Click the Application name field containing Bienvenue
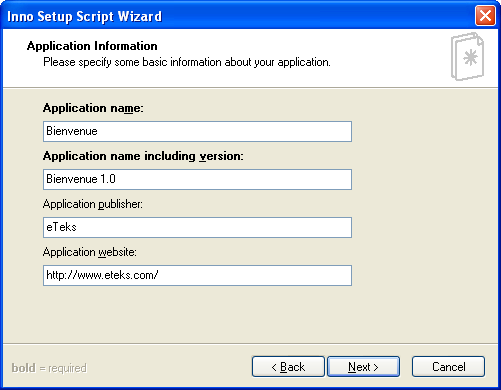The image size is (501, 390). (197, 131)
